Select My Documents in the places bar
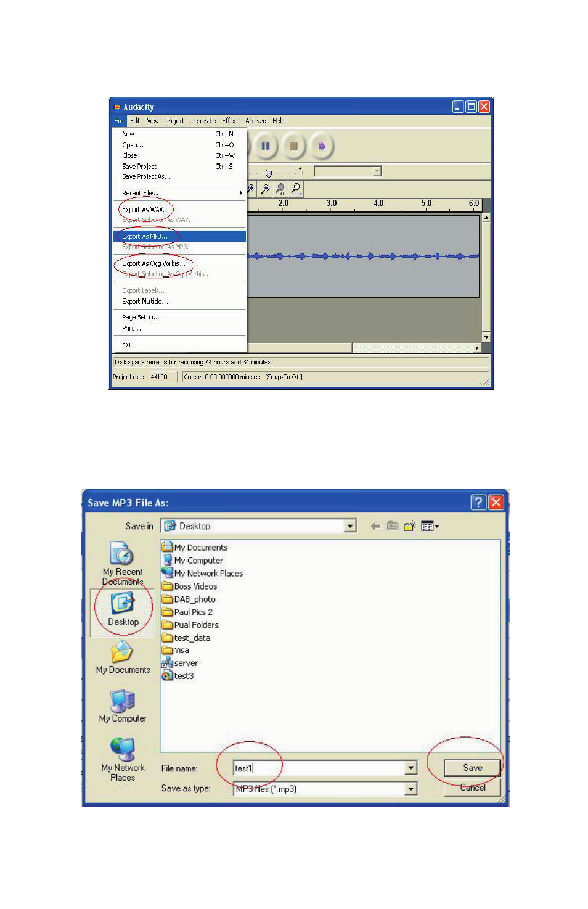Viewport: 588px width, 909px height. (123, 657)
